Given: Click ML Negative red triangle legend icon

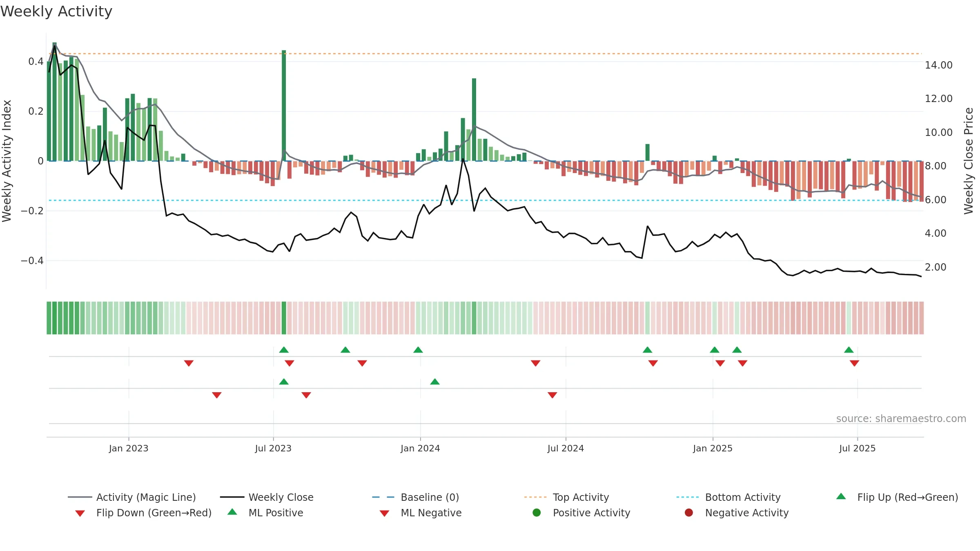Looking at the screenshot, I should pyautogui.click(x=384, y=513).
